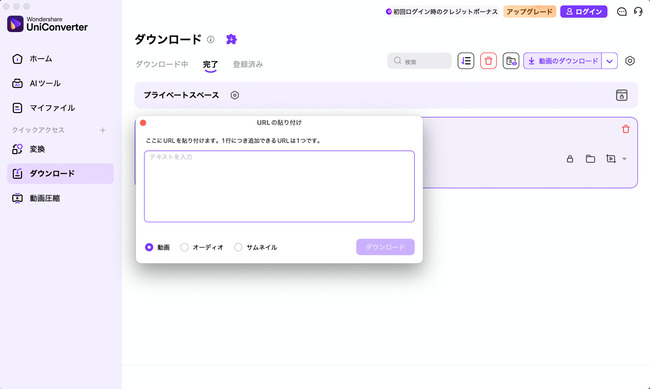This screenshot has width=650, height=389.
Task: Select the 動画 radio button
Action: click(x=149, y=247)
